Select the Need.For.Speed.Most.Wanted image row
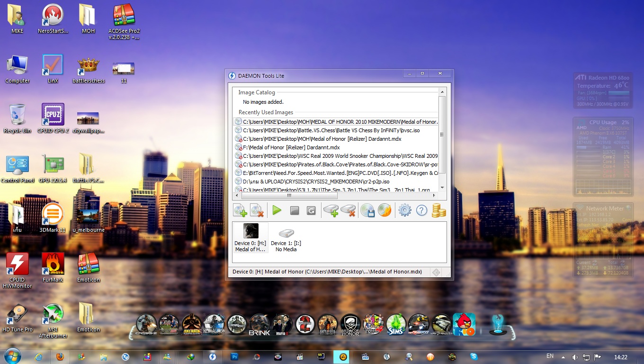 pos(336,173)
